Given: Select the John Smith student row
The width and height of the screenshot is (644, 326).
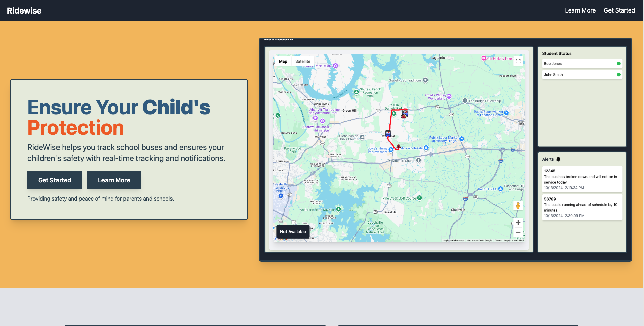Looking at the screenshot, I should click(582, 75).
